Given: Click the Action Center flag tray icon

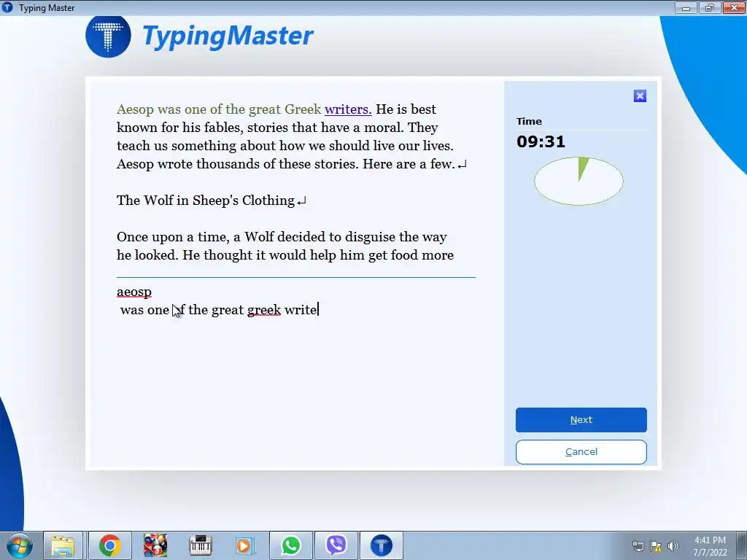Looking at the screenshot, I should 656,546.
